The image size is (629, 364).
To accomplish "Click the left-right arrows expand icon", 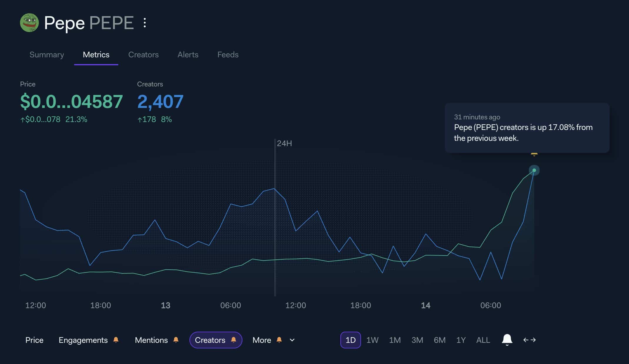I will click(x=529, y=340).
